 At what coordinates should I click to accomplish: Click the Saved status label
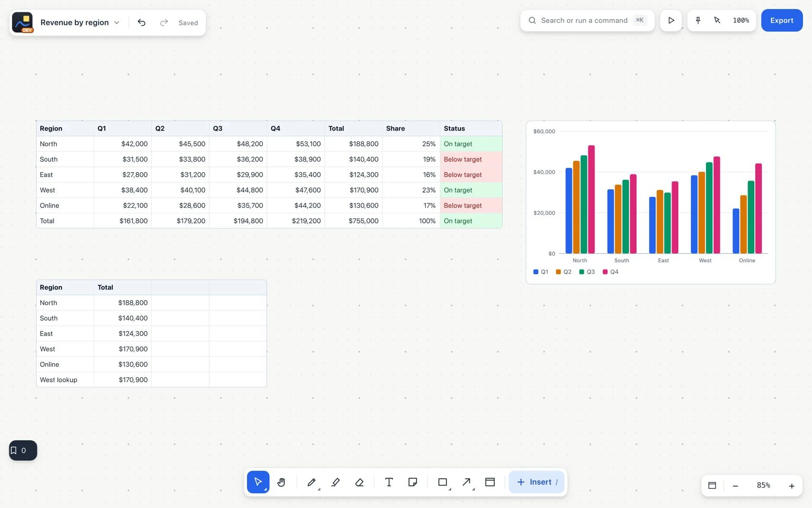pos(188,22)
